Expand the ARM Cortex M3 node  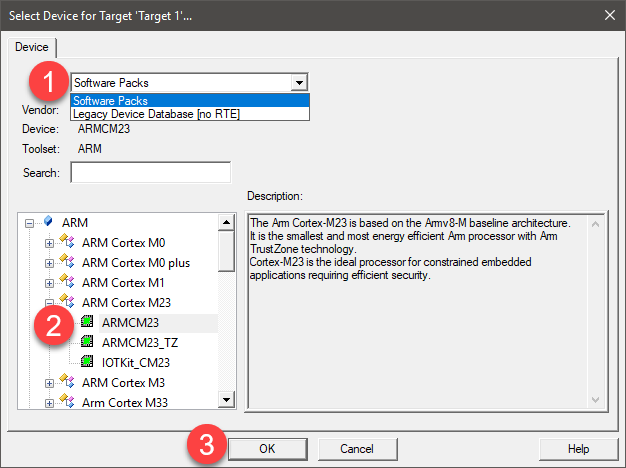49,383
